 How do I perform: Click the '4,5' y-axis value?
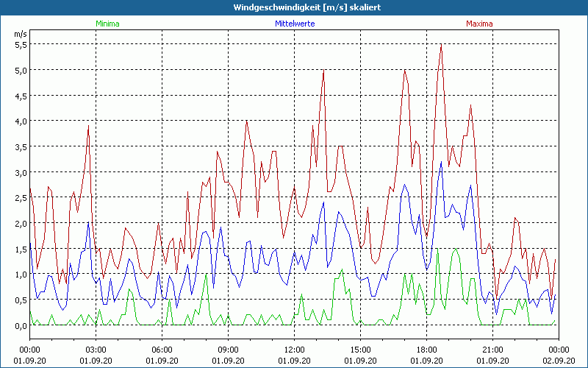click(21, 96)
